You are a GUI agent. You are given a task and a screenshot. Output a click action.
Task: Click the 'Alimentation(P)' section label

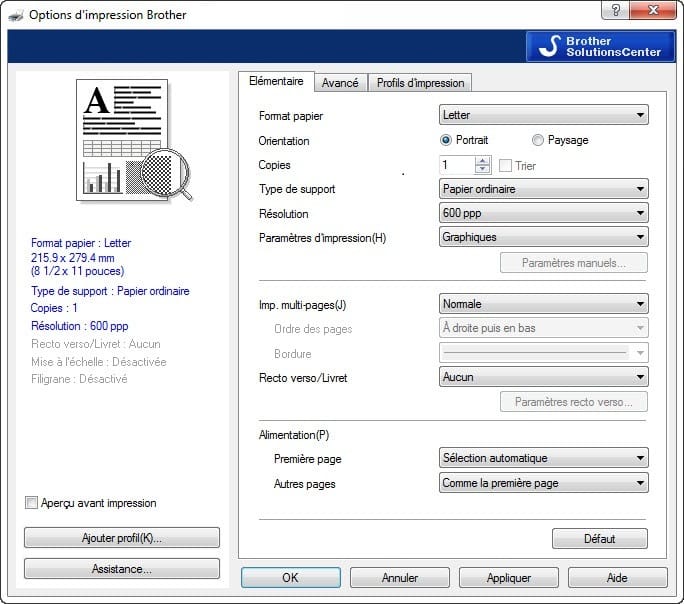[x=294, y=435]
